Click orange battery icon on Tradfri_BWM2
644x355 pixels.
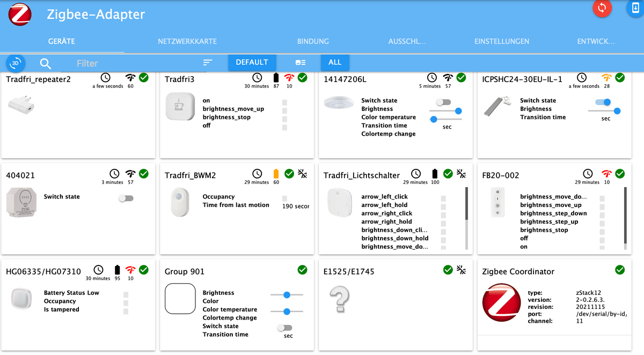(276, 174)
